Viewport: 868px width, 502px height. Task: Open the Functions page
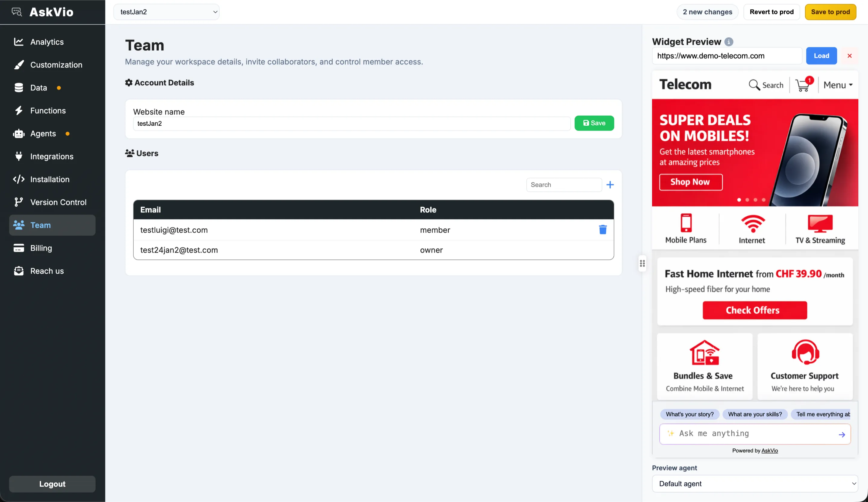(x=52, y=111)
